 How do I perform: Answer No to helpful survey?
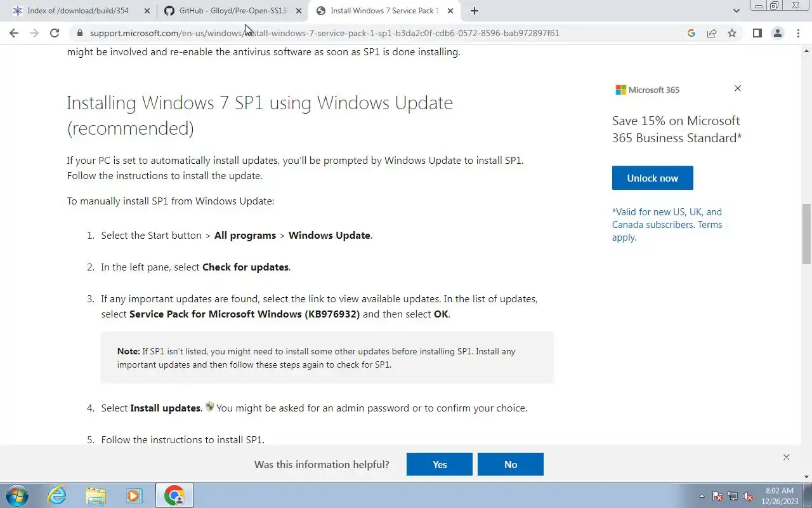(511, 464)
